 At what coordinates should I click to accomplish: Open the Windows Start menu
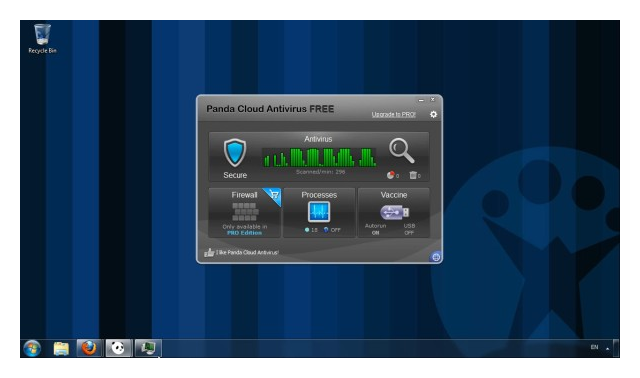32,348
